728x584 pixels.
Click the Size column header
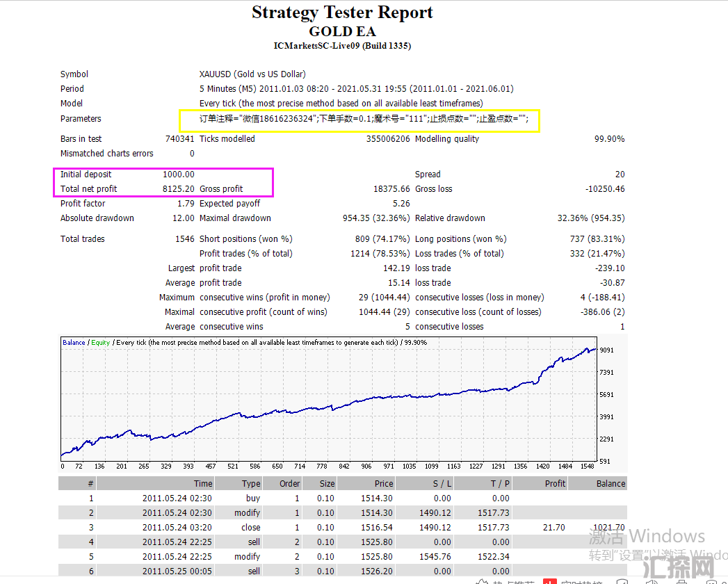[x=327, y=484]
